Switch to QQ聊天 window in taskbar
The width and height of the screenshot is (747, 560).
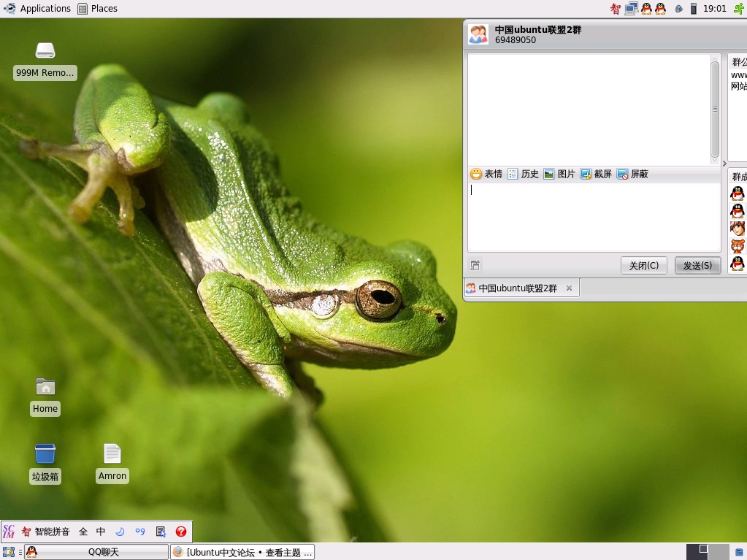[96, 552]
